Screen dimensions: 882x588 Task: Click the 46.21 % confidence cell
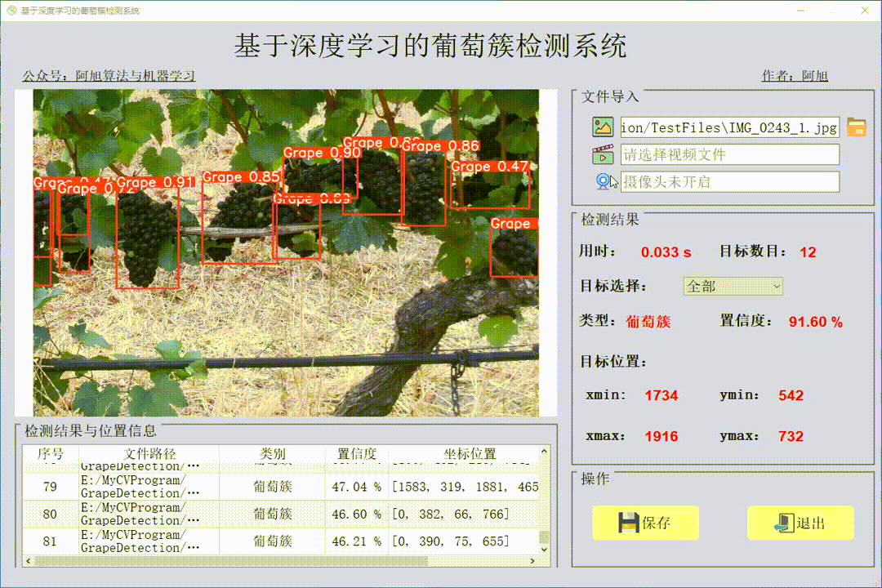tap(357, 541)
